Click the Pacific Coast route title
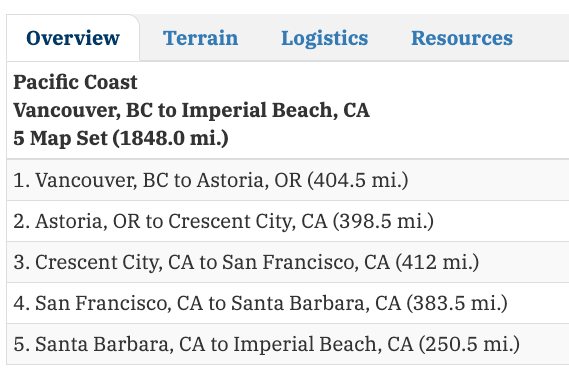Screen dimensions: 569x373 pyautogui.click(x=75, y=82)
